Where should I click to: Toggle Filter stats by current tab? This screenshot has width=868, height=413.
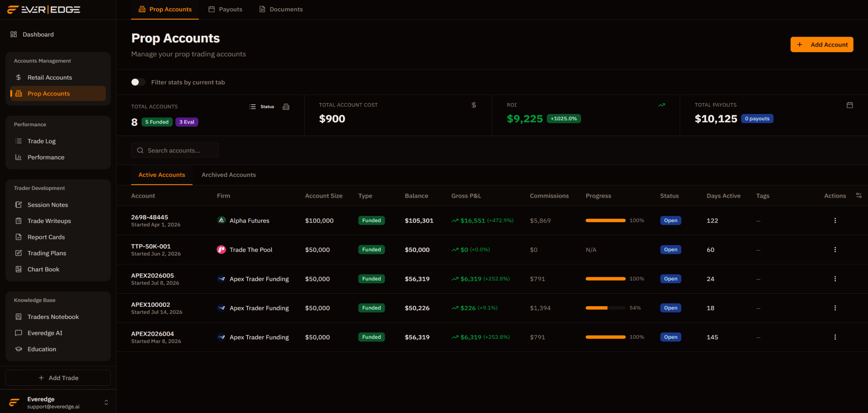click(138, 82)
